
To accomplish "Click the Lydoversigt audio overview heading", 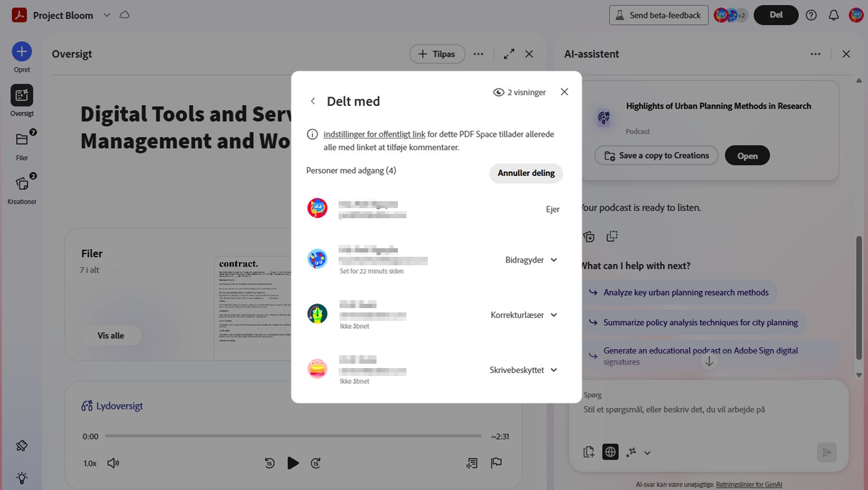I will point(112,406).
